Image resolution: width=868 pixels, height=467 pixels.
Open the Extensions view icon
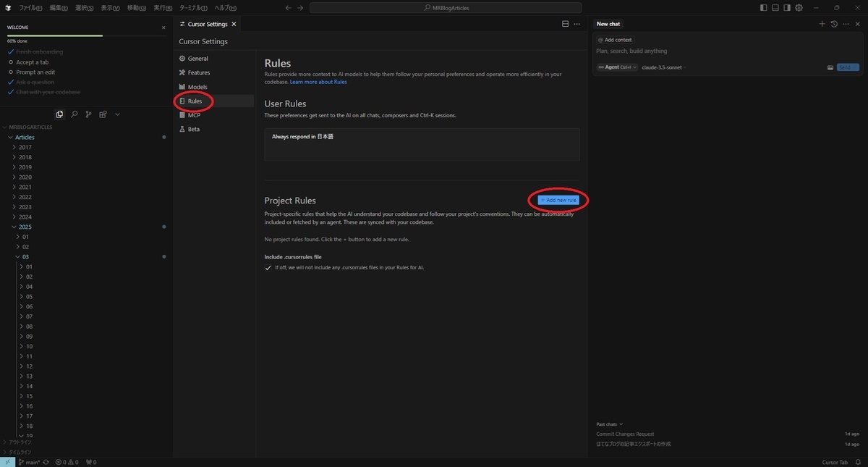[x=103, y=114]
